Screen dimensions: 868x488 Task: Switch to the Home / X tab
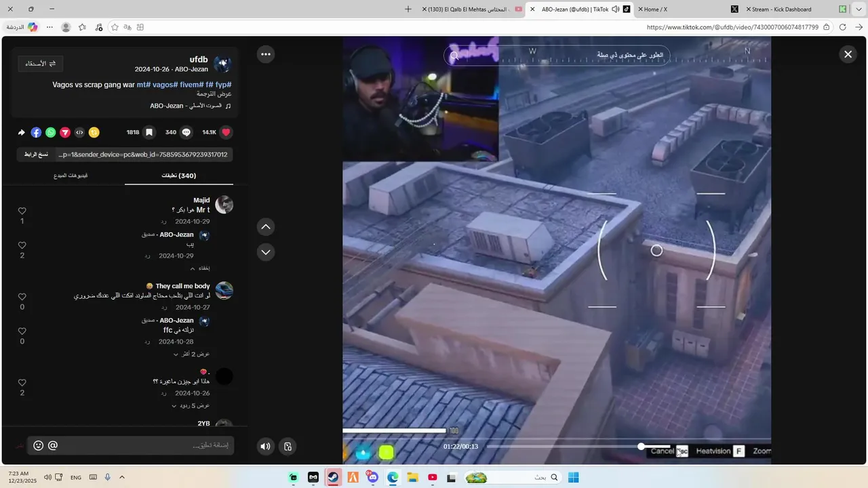click(688, 9)
